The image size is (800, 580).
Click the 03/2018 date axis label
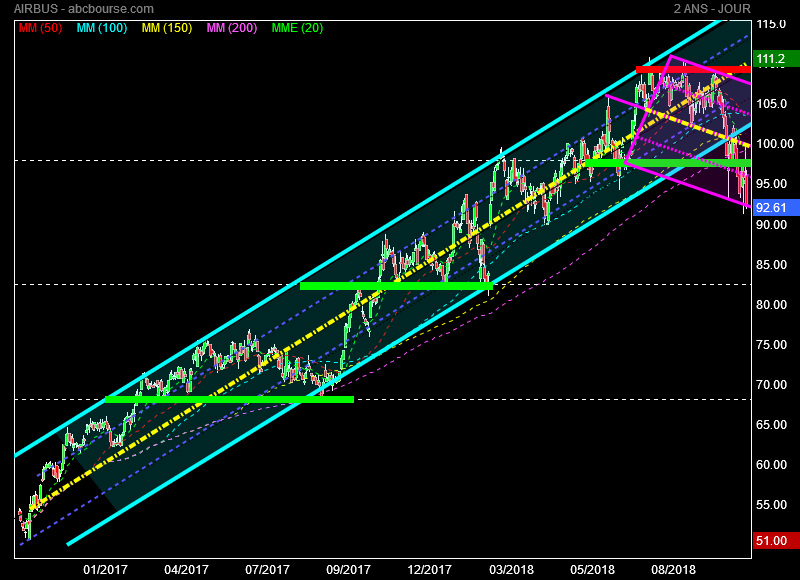[511, 569]
